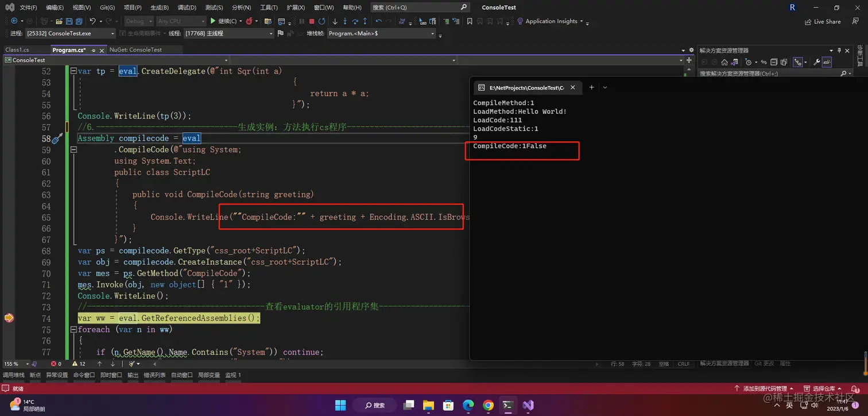Click the search magnifier icon in title bar

(x=464, y=7)
